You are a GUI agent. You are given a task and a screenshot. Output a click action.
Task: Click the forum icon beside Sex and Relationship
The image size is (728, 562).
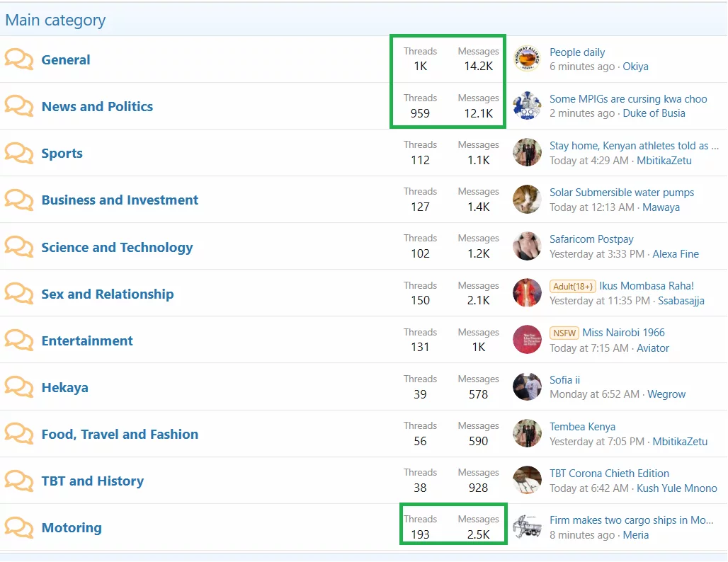point(19,294)
